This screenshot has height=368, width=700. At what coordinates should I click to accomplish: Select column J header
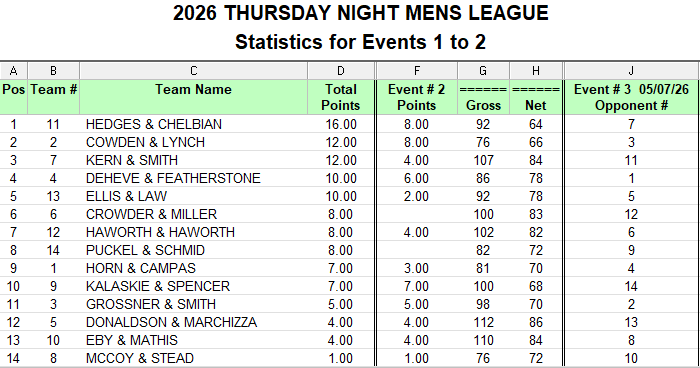(631, 71)
